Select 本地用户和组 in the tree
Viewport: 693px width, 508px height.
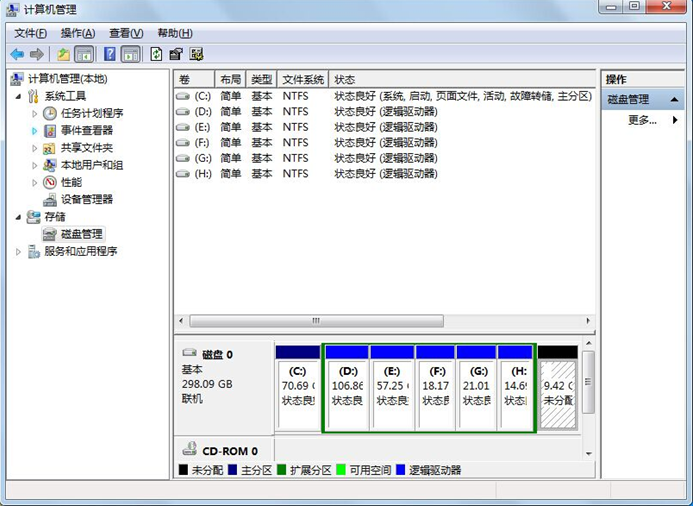[x=92, y=165]
